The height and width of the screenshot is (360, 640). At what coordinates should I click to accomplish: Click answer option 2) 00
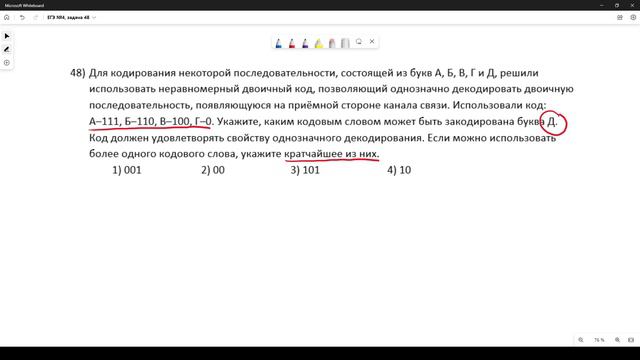tap(213, 170)
